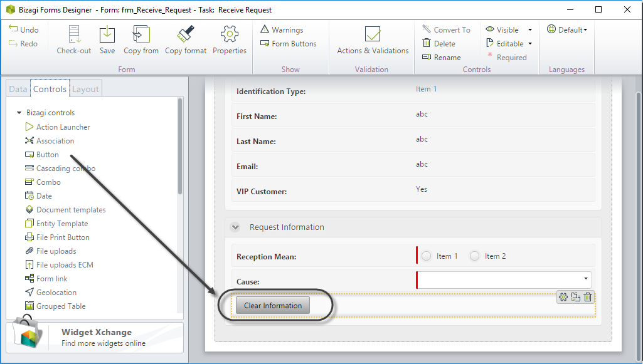Show Form Buttons
The width and height of the screenshot is (643, 364).
coord(289,43)
